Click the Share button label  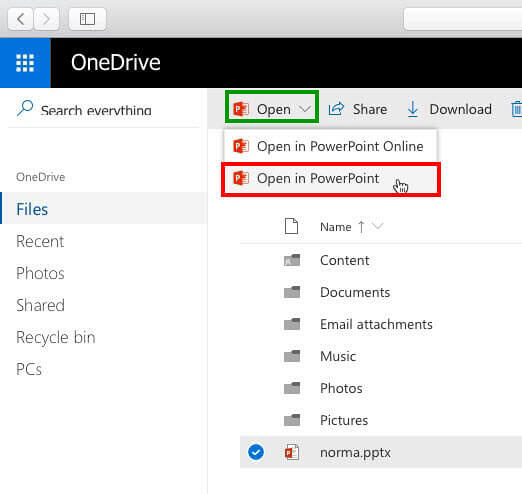pos(370,109)
